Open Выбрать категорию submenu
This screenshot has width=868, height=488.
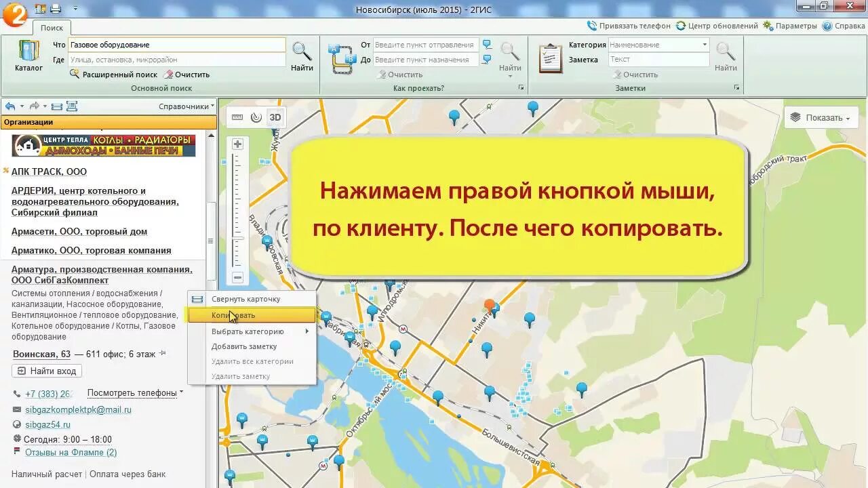pos(252,331)
